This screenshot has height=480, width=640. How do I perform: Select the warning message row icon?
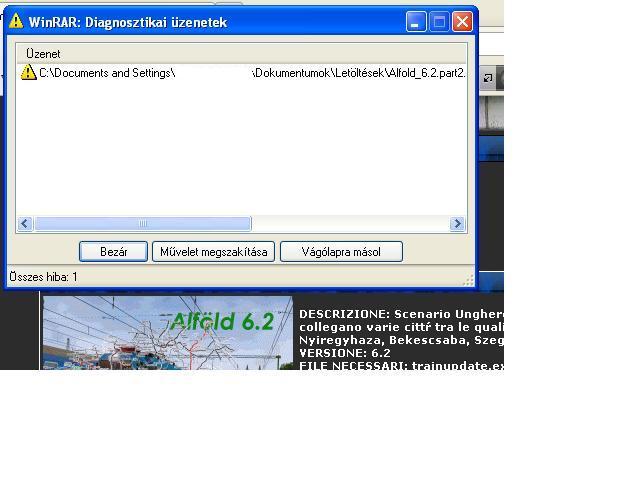pos(28,72)
